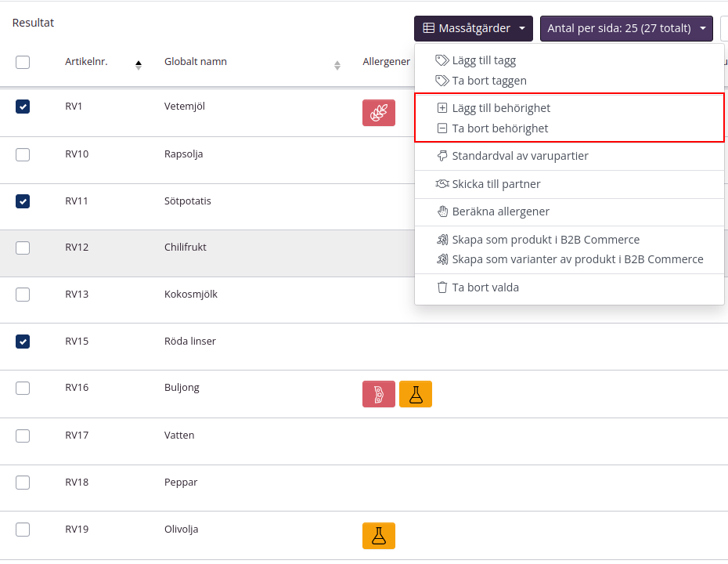
Task: Choose Standardval av varupartier menu item
Action: [520, 156]
